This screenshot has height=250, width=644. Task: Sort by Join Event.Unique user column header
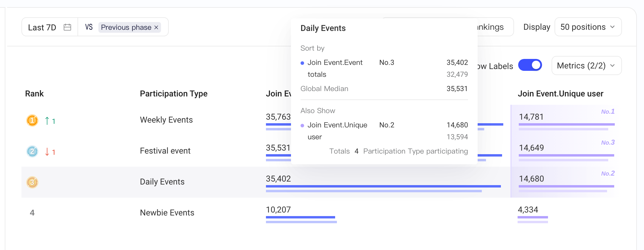tap(561, 94)
